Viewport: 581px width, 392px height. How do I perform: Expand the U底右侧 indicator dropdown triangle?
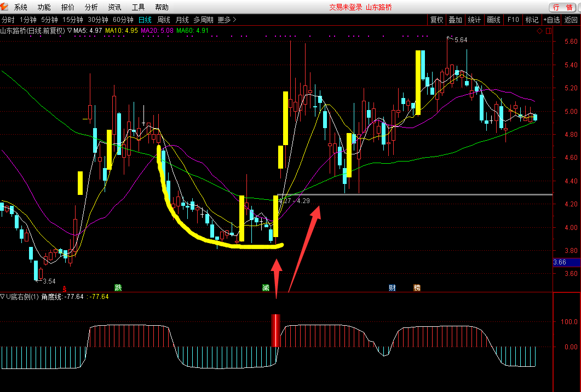(3, 296)
